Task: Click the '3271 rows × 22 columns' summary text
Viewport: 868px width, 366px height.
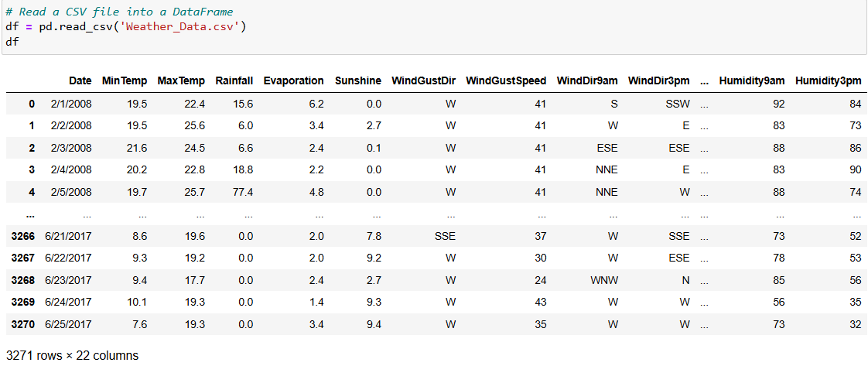Action: (72, 356)
